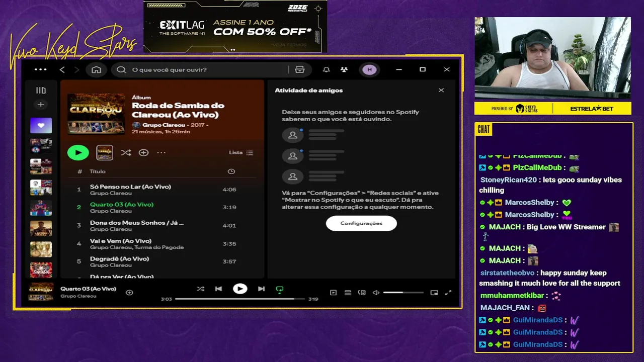Open the Roda de Samba album cover
The height and width of the screenshot is (362, 644).
(96, 113)
